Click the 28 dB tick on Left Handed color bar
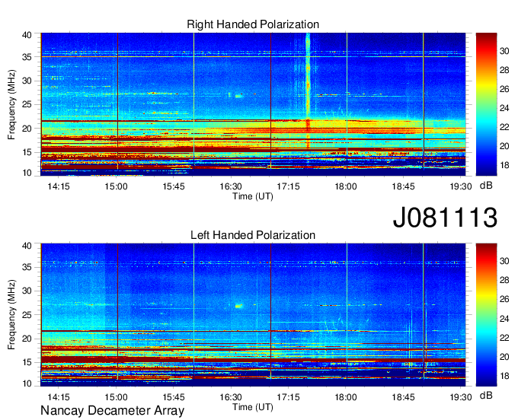518x420 pixels. [504, 281]
